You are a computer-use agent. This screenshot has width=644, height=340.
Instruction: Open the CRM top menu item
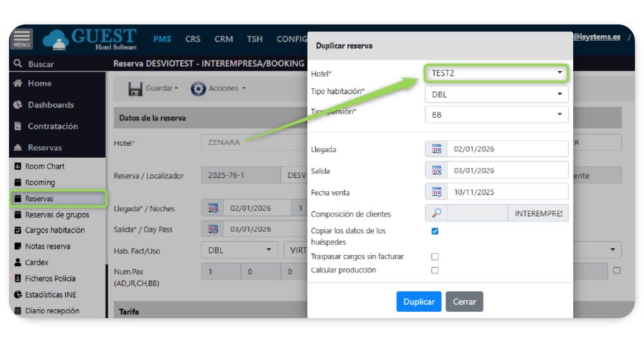tap(223, 39)
